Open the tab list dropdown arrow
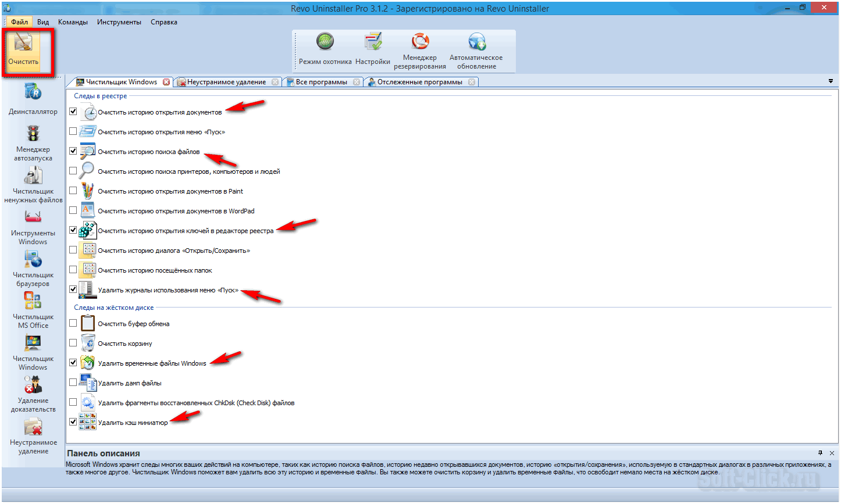 tap(831, 81)
